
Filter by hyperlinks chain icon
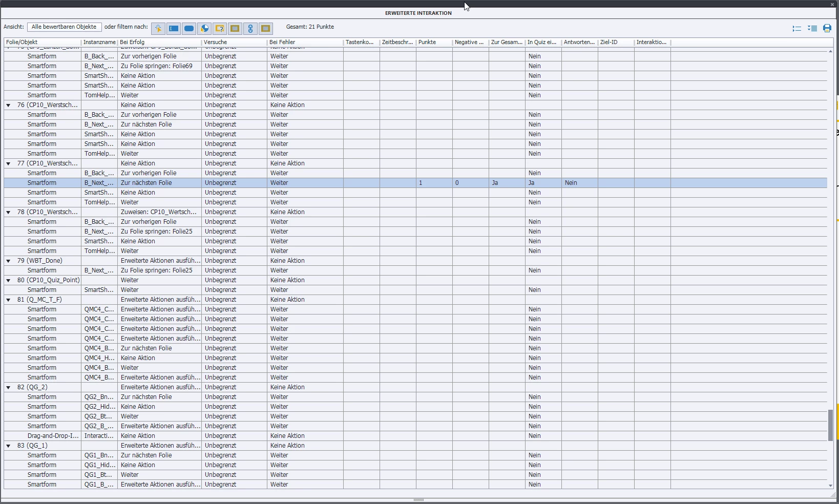click(x=250, y=29)
